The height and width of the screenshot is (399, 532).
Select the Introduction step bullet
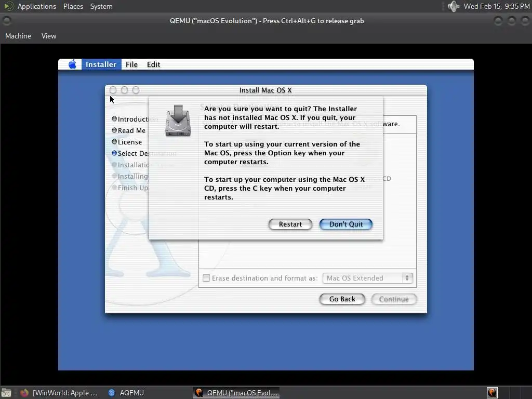[114, 119]
